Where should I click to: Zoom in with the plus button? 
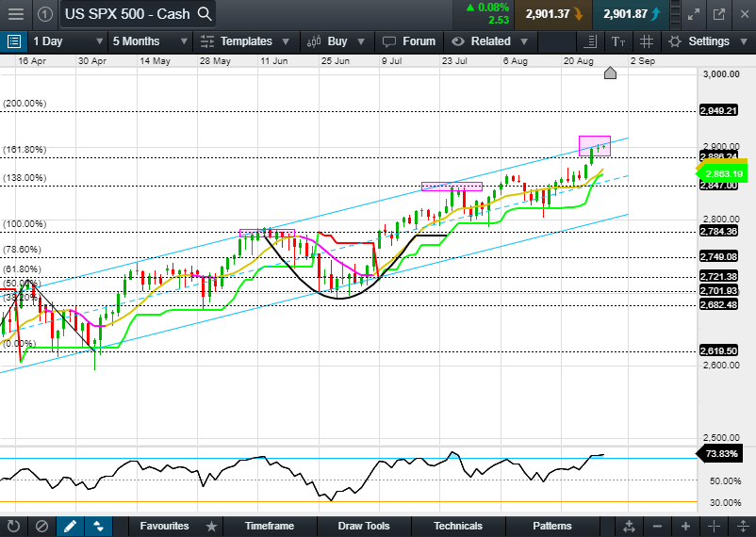(685, 526)
